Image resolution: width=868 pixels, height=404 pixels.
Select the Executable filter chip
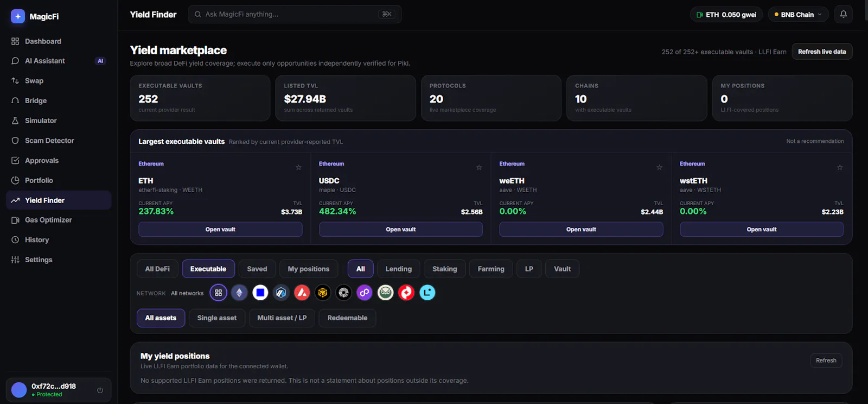[208, 269]
